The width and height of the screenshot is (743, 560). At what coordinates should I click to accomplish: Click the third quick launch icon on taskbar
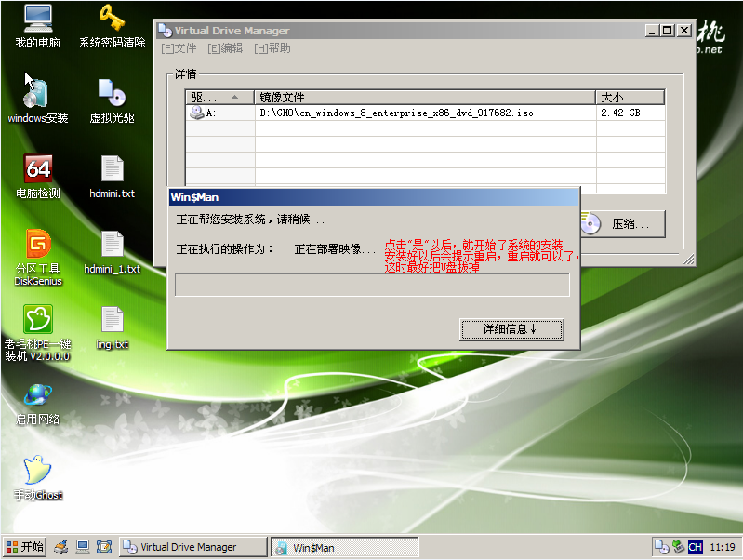pyautogui.click(x=104, y=547)
